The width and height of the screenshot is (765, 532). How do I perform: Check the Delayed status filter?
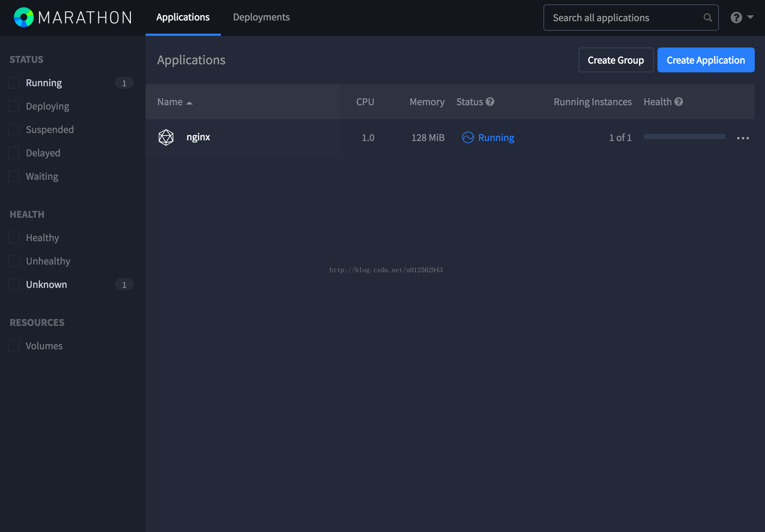(14, 153)
